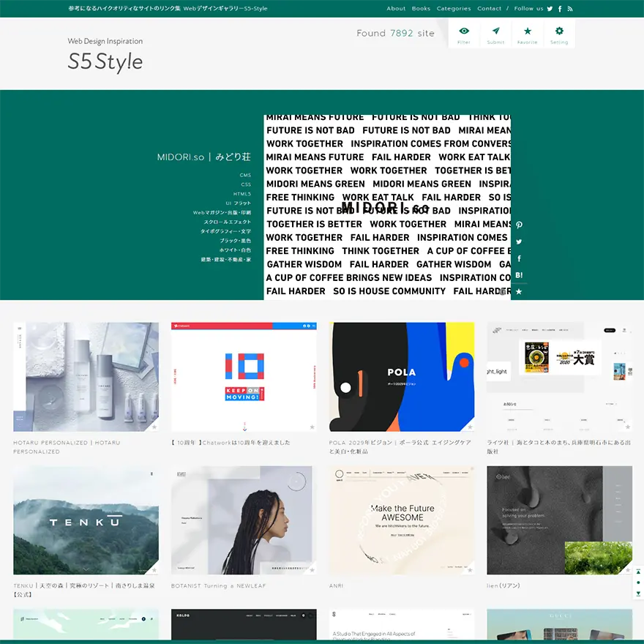Toggle favorite star on HOTARU PERSONALIZED thumbnail
Screen dimensions: 644x644
[154, 427]
